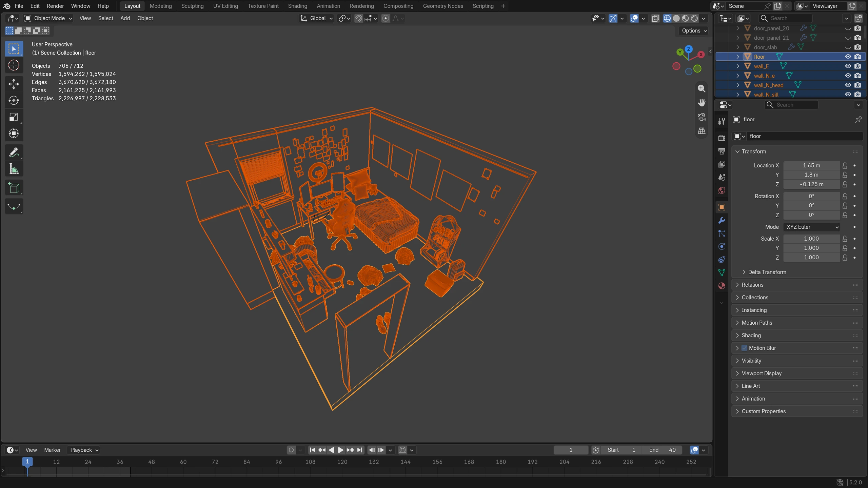Jump to the last frame
This screenshot has height=488, width=868.
coord(360,450)
